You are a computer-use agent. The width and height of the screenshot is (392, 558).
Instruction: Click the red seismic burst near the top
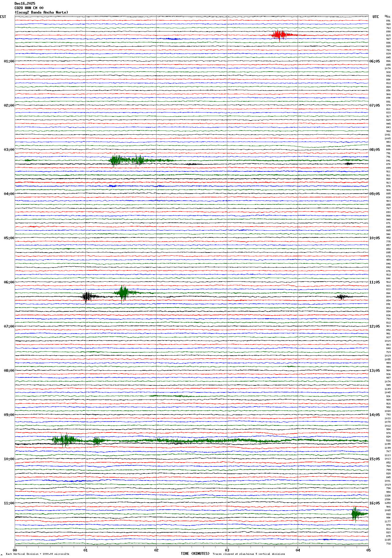coord(279,35)
